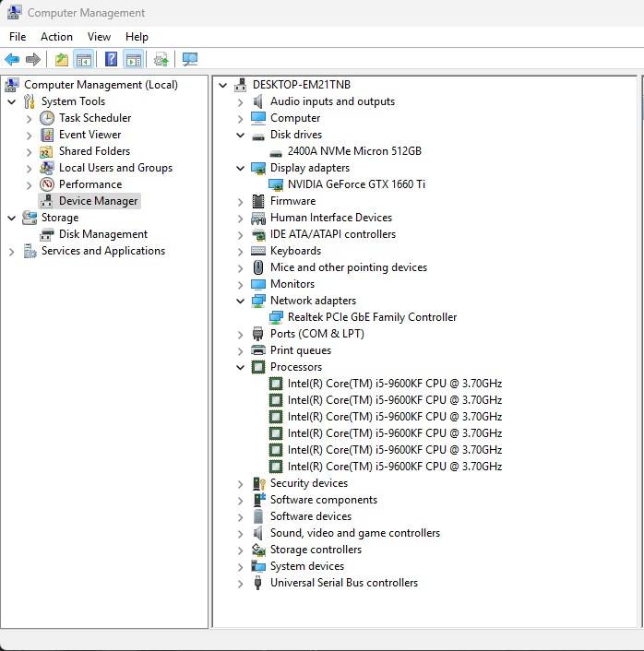The width and height of the screenshot is (644, 651).
Task: Collapse the Display adapters category
Action: [x=241, y=168]
